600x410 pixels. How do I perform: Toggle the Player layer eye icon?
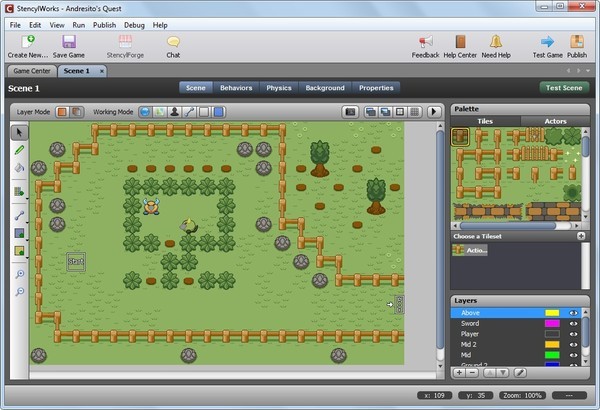click(x=573, y=334)
